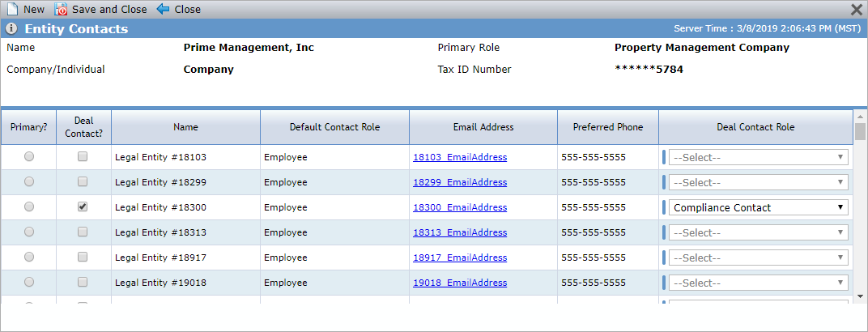The height and width of the screenshot is (332, 868).
Task: Uncheck Deal Contact for Legal Entity #18300
Action: click(x=83, y=206)
